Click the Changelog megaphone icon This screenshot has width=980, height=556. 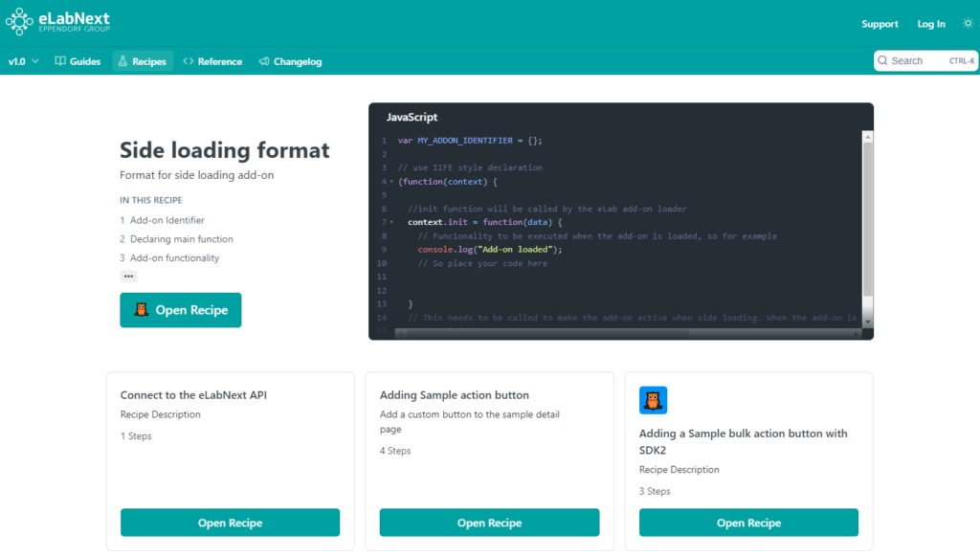(x=264, y=60)
